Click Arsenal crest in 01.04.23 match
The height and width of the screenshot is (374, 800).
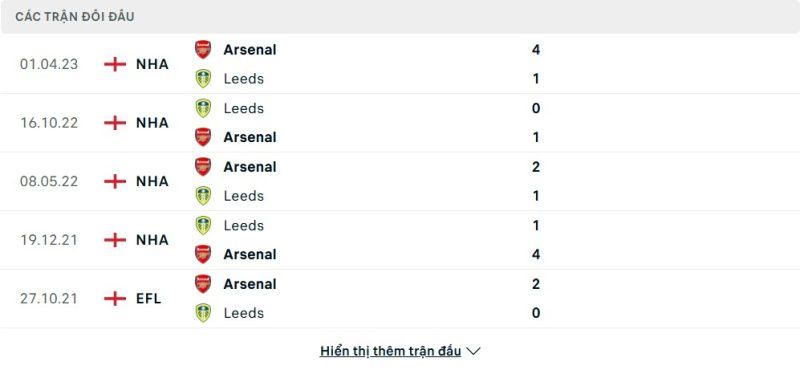click(203, 49)
